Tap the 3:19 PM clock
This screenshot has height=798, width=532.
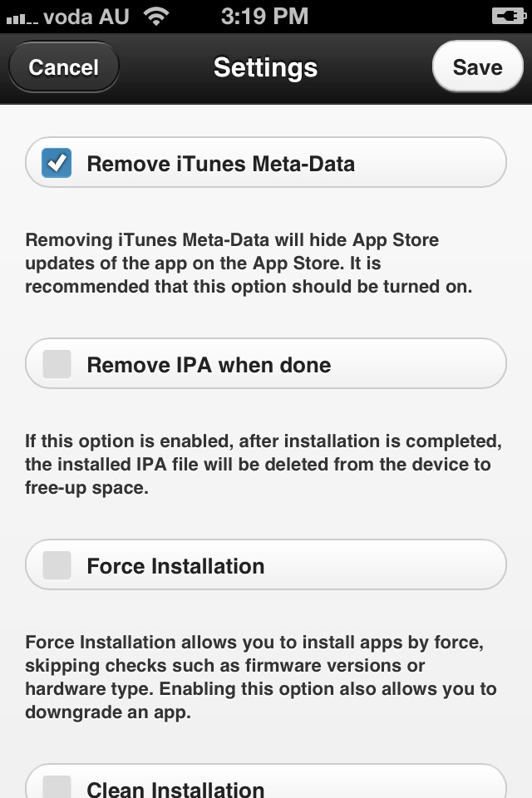click(264, 17)
